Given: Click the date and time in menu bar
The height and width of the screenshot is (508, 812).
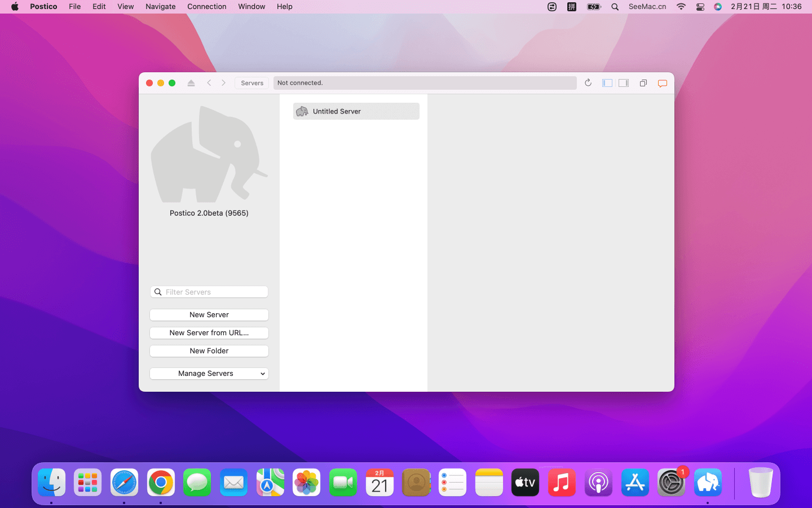Looking at the screenshot, I should pyautogui.click(x=766, y=7).
